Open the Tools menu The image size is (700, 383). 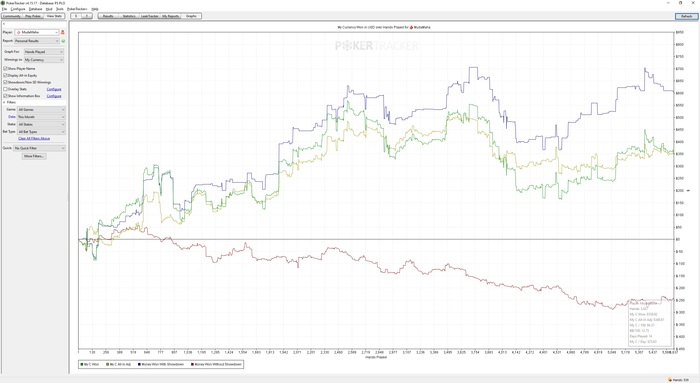60,9
